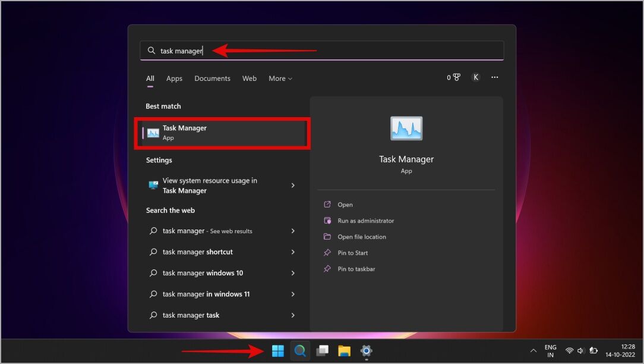Click the Pin to taskbar pin icon

pyautogui.click(x=327, y=269)
